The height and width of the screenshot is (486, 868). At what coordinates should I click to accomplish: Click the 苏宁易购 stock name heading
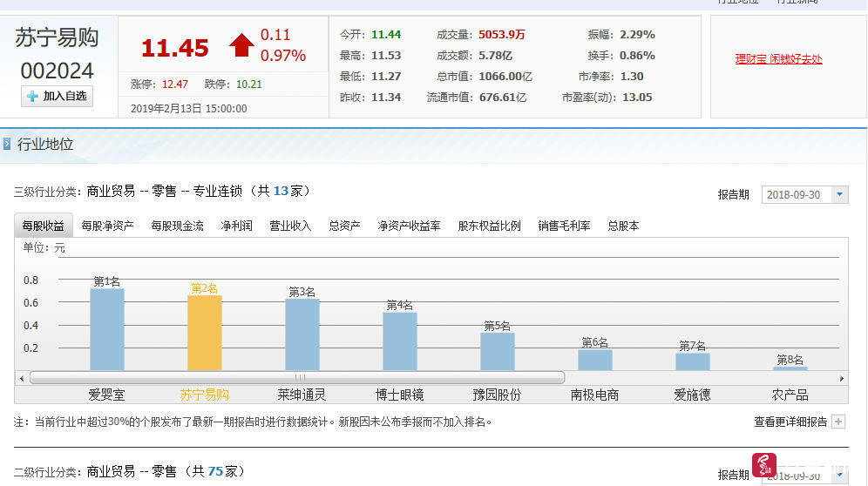(x=57, y=37)
